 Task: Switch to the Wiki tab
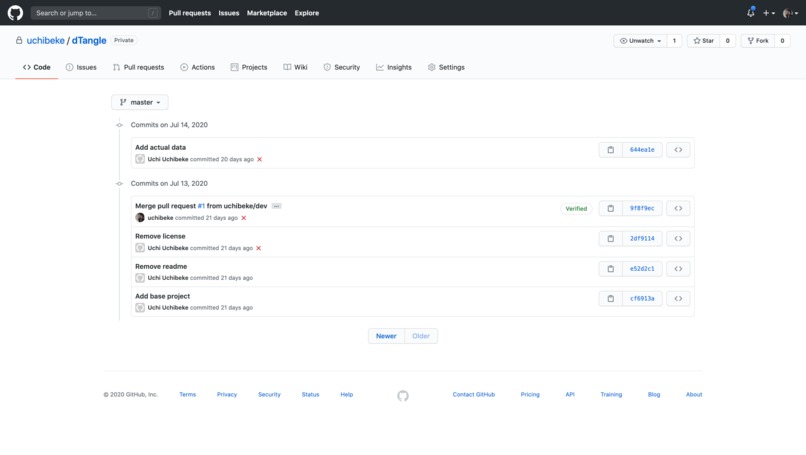(296, 67)
